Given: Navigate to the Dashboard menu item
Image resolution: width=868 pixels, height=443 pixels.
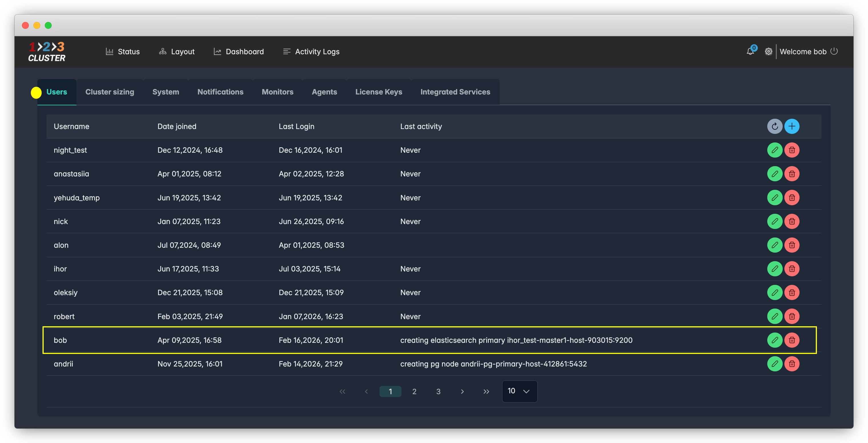Looking at the screenshot, I should [239, 52].
